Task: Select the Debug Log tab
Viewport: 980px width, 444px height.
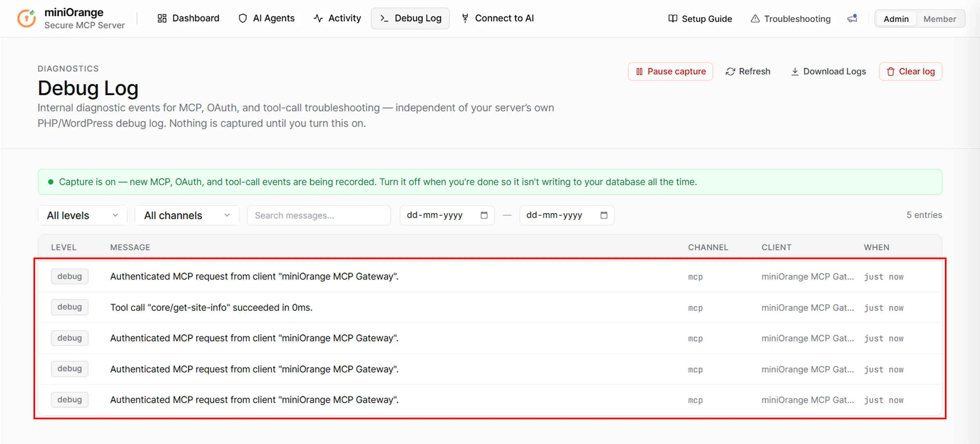Action: click(410, 18)
